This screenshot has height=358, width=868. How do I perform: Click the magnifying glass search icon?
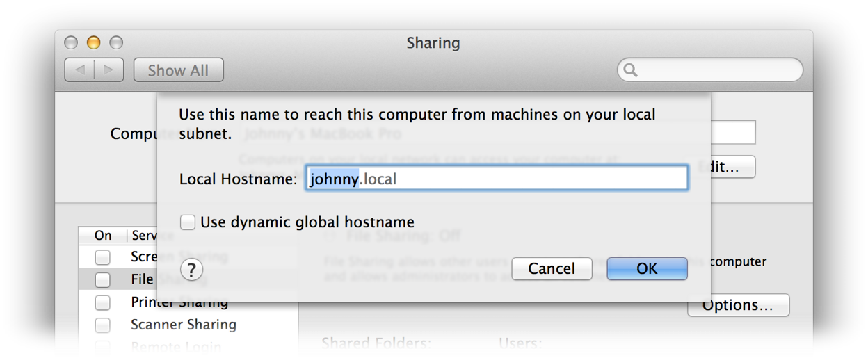[630, 70]
